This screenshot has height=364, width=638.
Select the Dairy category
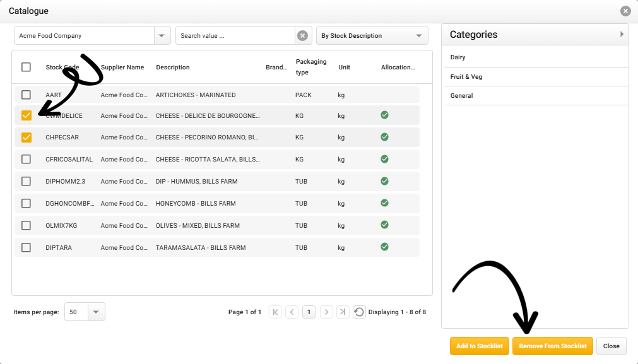(458, 57)
